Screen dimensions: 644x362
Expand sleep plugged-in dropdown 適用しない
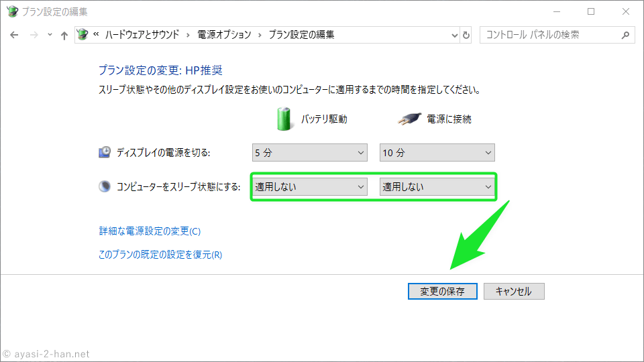coord(437,187)
